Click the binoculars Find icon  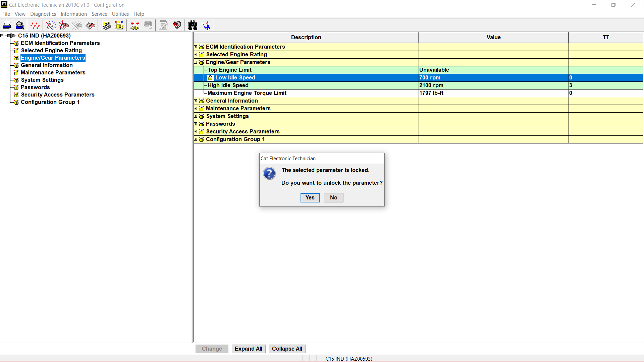193,25
